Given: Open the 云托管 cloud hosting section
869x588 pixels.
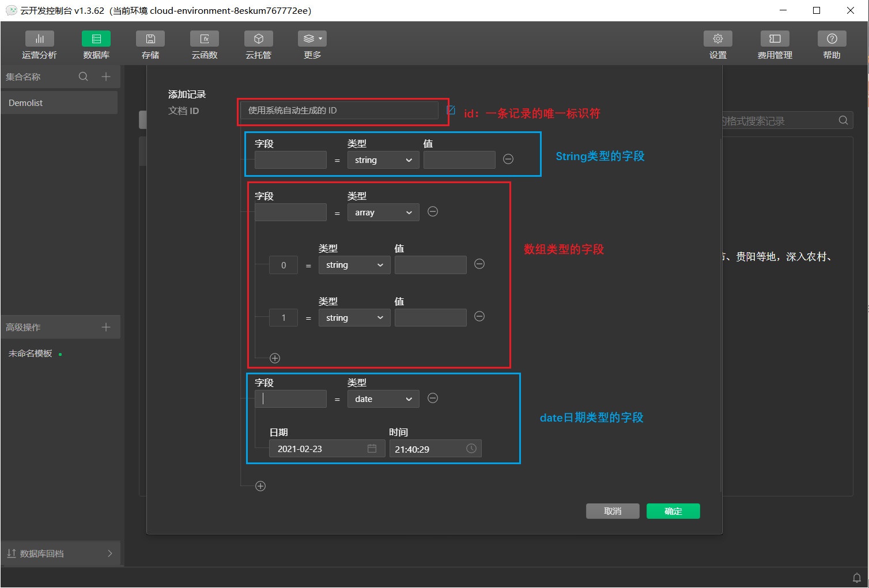Looking at the screenshot, I should point(258,45).
